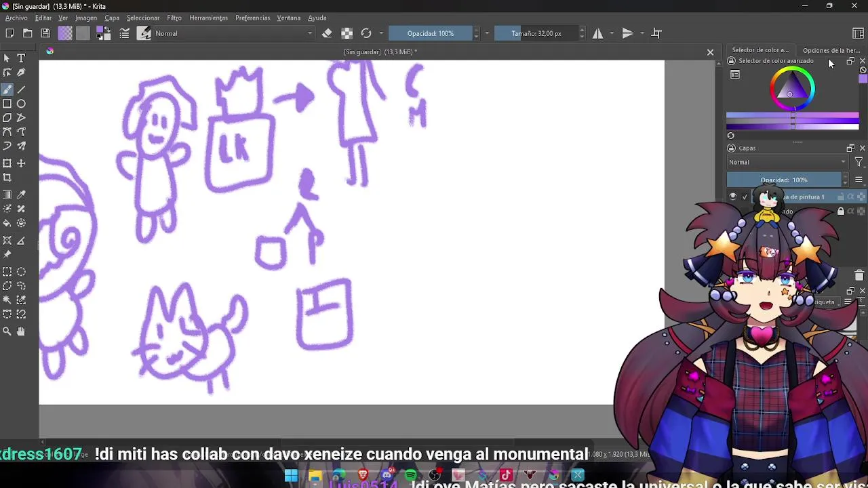
Task: Select the Text tool in toolbox
Action: pos(21,58)
